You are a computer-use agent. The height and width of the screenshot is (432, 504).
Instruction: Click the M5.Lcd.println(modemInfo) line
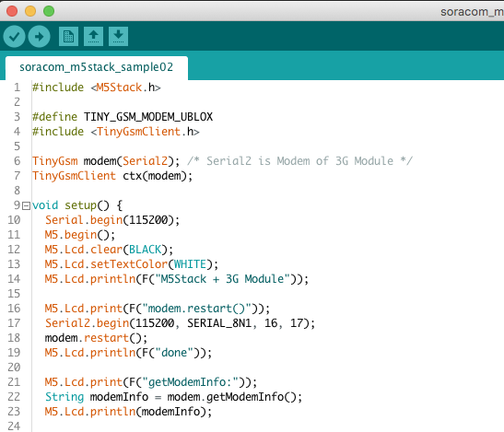click(128, 412)
